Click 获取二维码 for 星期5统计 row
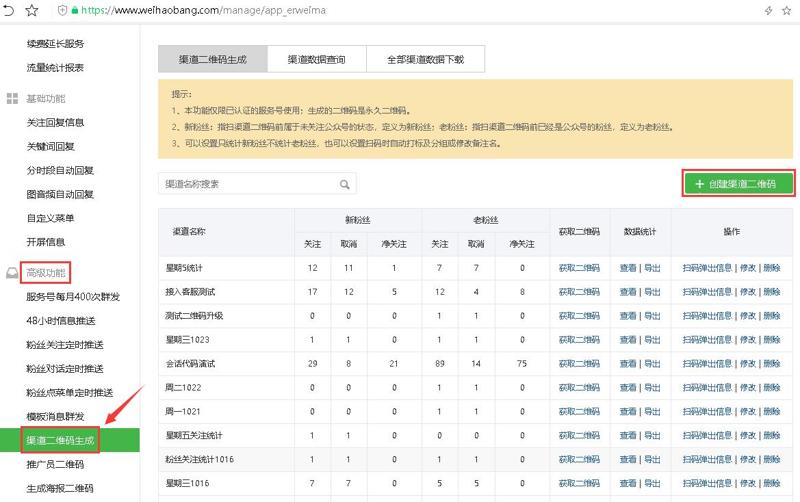Image resolution: width=800 pixels, height=502 pixels. 578,268
